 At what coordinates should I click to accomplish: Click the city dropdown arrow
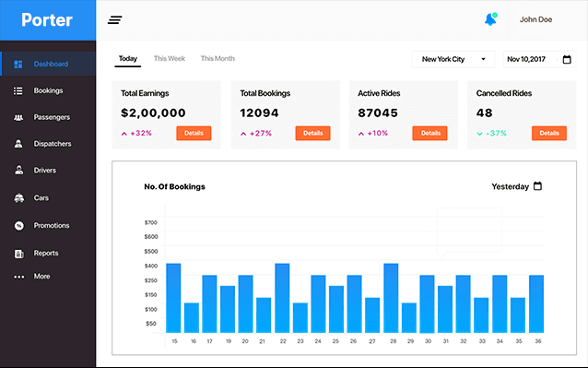tap(483, 59)
